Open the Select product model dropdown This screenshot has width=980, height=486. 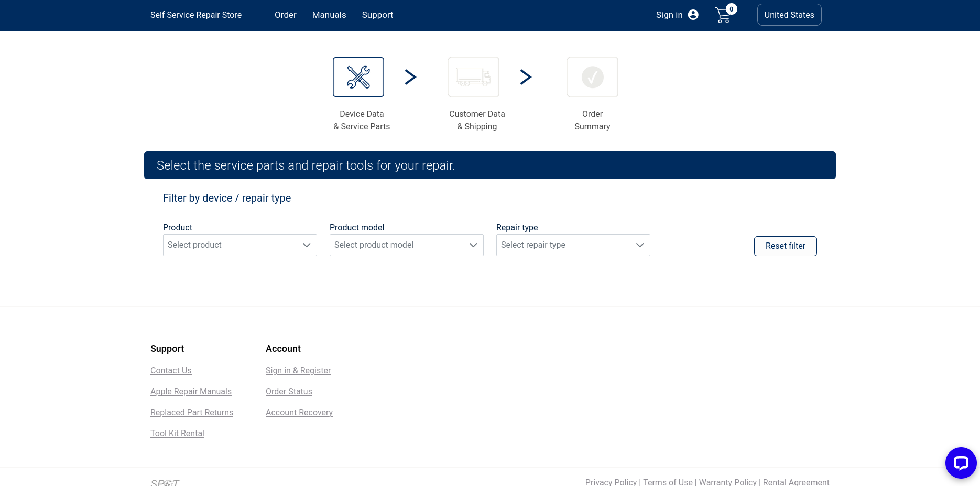click(407, 245)
